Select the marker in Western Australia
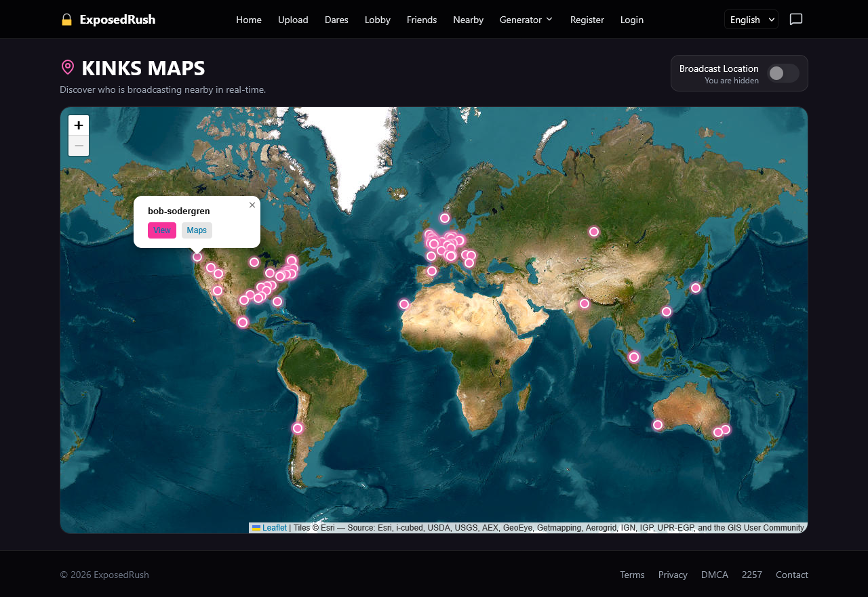The image size is (868, 597). 658,425
